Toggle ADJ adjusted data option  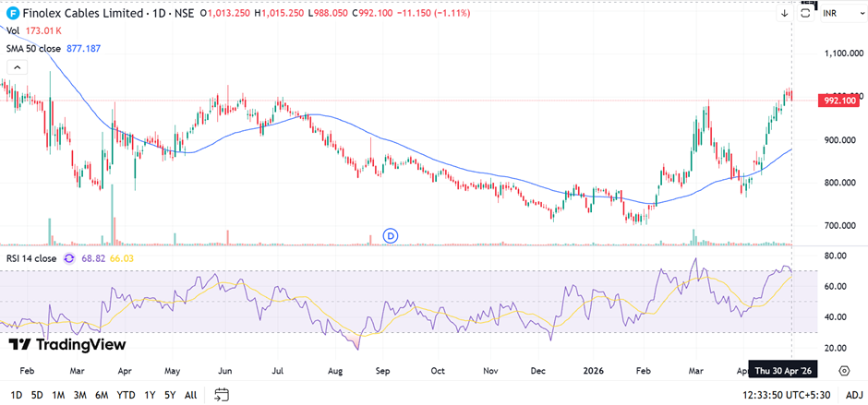coord(847,395)
